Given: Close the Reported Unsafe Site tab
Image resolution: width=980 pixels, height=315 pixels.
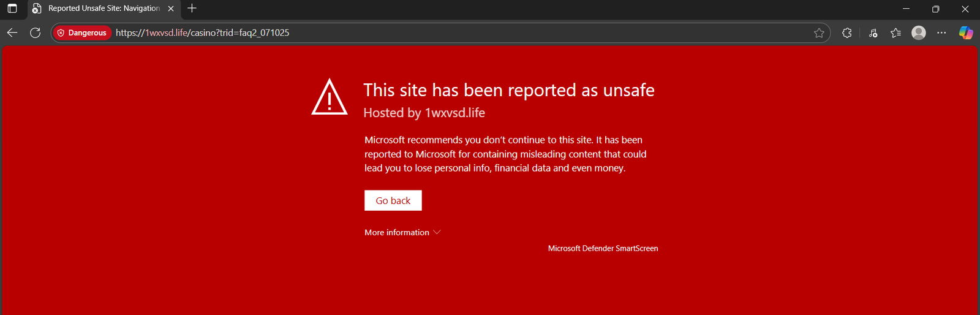Looking at the screenshot, I should point(171,9).
